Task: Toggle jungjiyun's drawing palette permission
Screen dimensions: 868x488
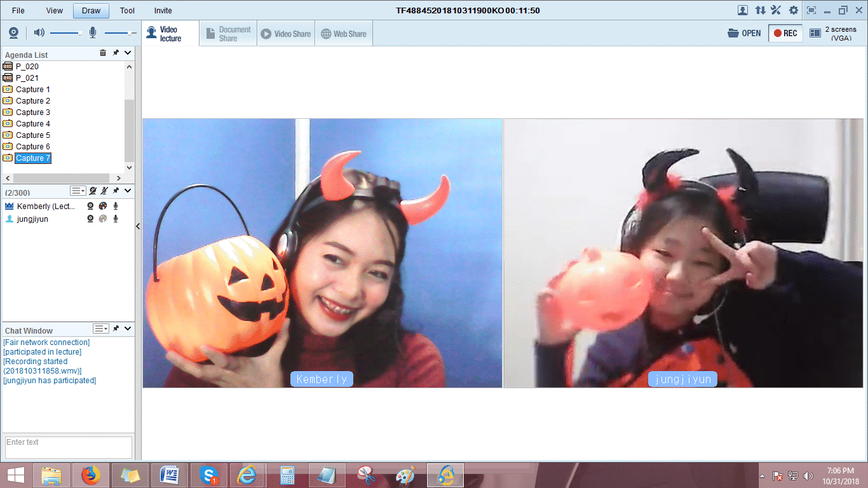Action: click(103, 219)
